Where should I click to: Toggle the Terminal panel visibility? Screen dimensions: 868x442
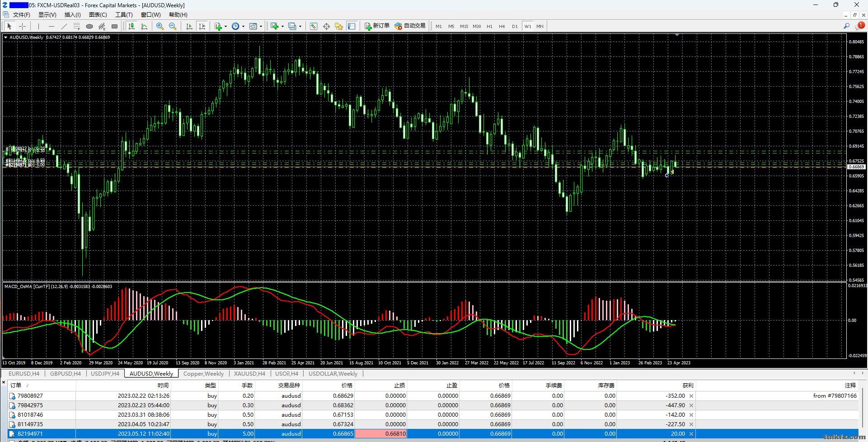click(x=352, y=26)
